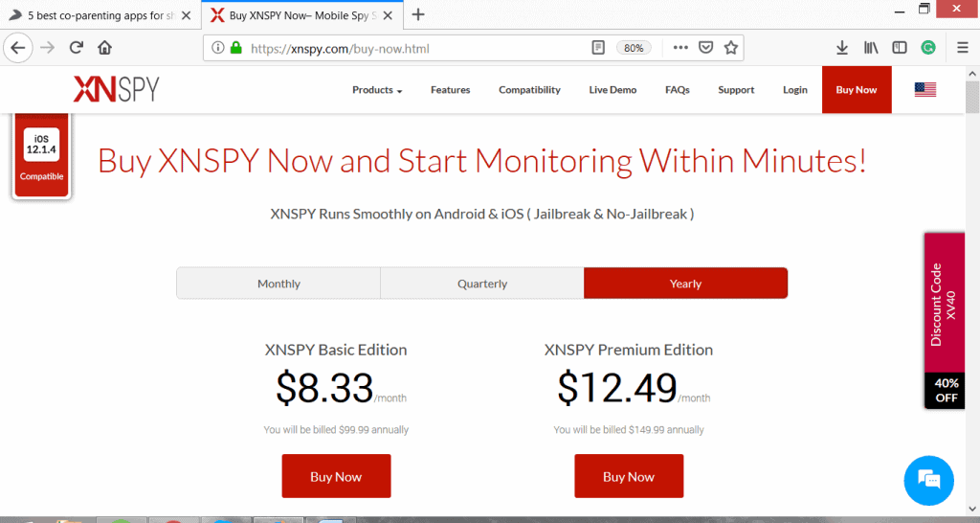Toggle the sidebar view
This screenshot has width=980, height=523.
[x=900, y=48]
